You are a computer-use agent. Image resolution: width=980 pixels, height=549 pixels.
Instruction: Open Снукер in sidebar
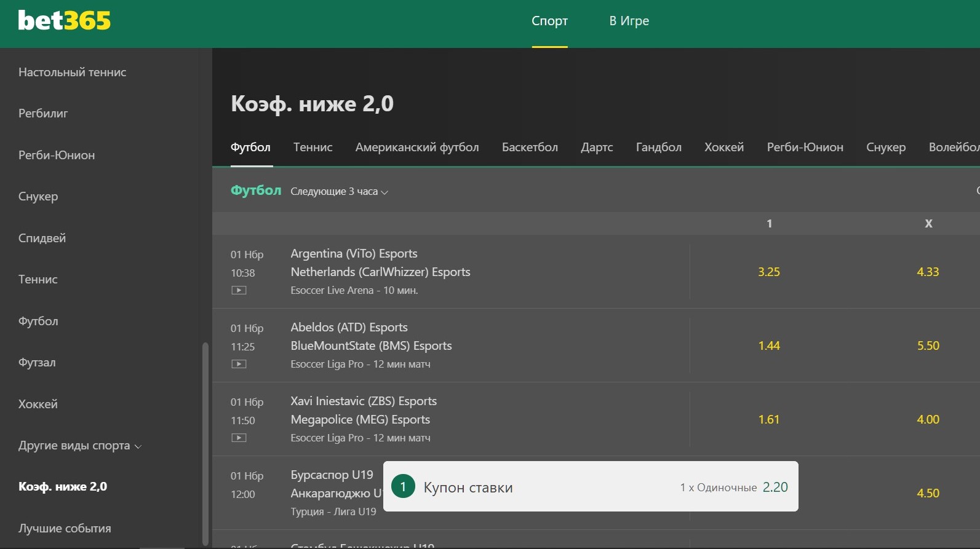pyautogui.click(x=38, y=197)
